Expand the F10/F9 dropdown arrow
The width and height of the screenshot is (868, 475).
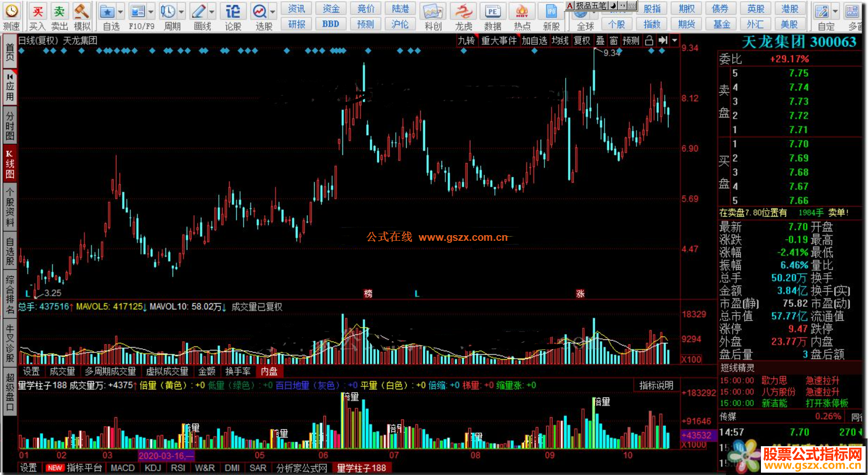[151, 12]
